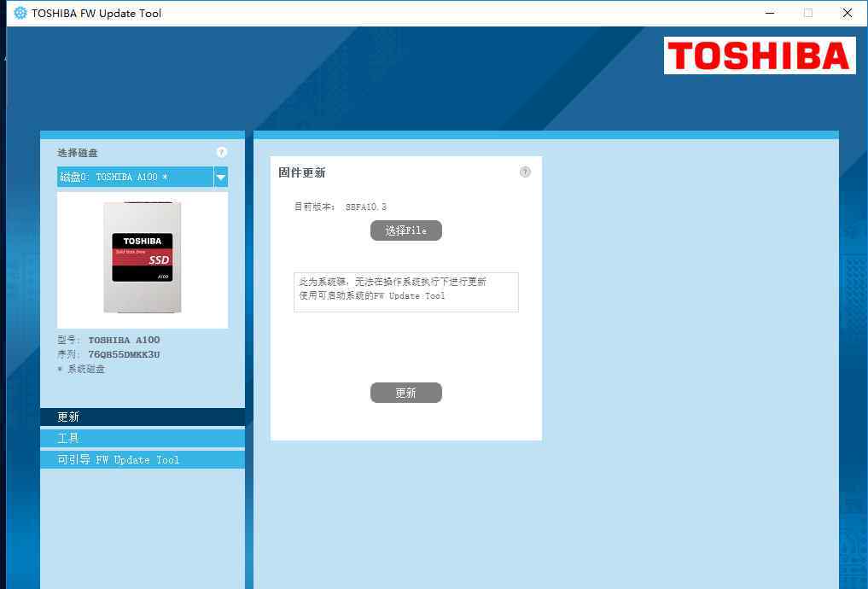Click the TOSHIBA A100 SSD thumbnail image
This screenshot has height=589, width=868.
tap(143, 258)
